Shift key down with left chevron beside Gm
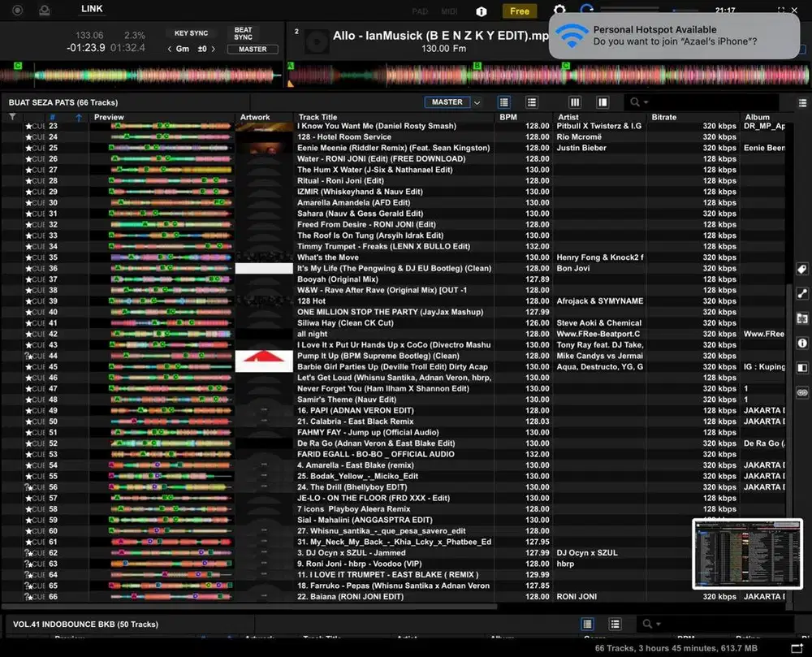Image resolution: width=812 pixels, height=657 pixels. point(170,50)
